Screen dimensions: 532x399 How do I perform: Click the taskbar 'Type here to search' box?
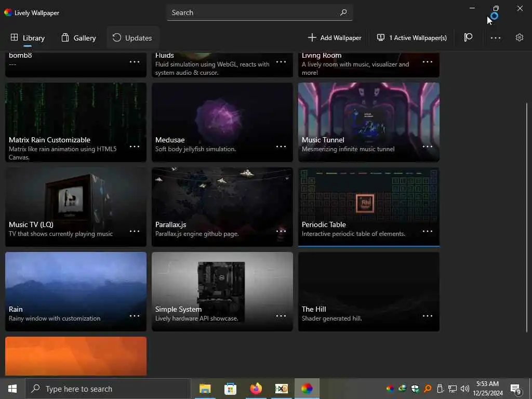[x=108, y=389]
